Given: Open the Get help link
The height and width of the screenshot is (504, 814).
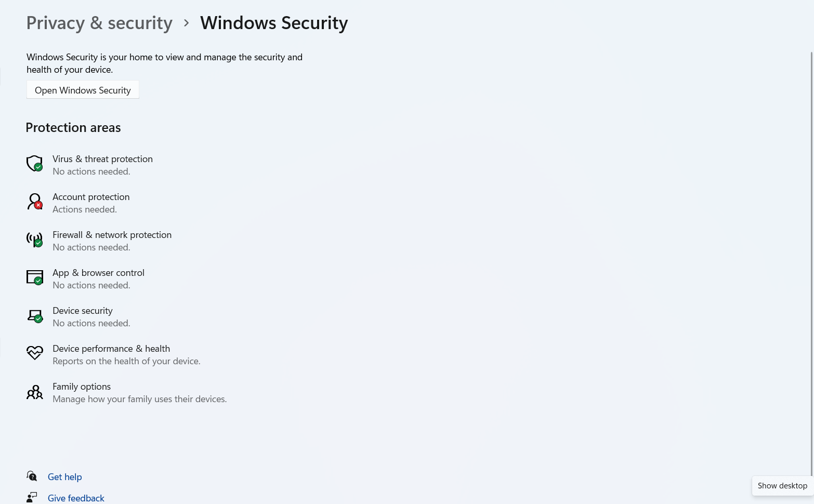Looking at the screenshot, I should pos(65,477).
